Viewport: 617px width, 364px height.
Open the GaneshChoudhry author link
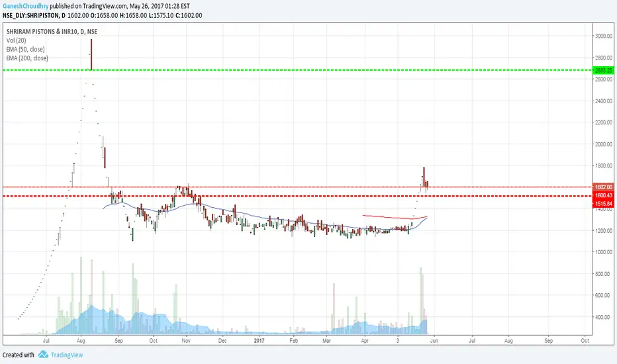pos(26,7)
